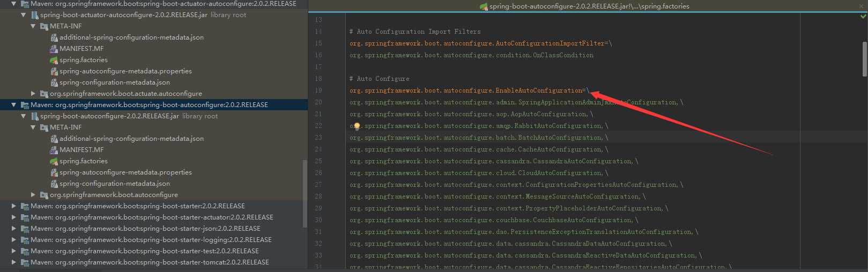Click spring.factories leaf icon in actuator-autoconfigure META-INF
Screen dimensions: 868x272
(54, 60)
